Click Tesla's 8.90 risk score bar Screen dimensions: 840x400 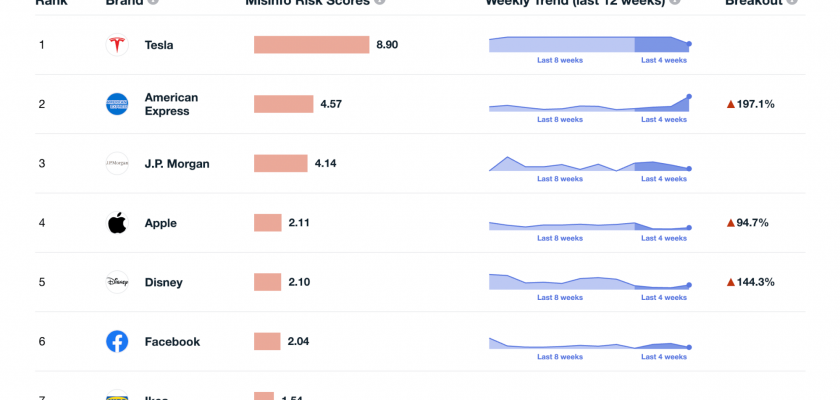click(311, 45)
